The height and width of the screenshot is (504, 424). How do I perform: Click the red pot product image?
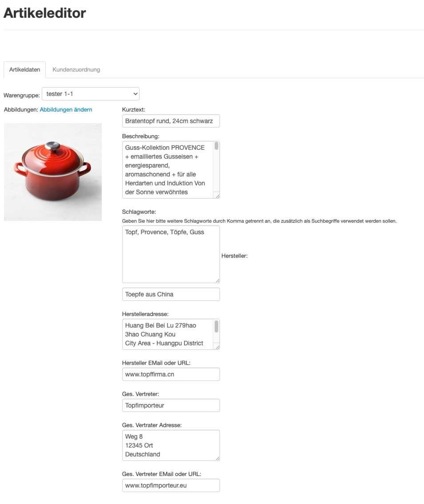click(53, 172)
